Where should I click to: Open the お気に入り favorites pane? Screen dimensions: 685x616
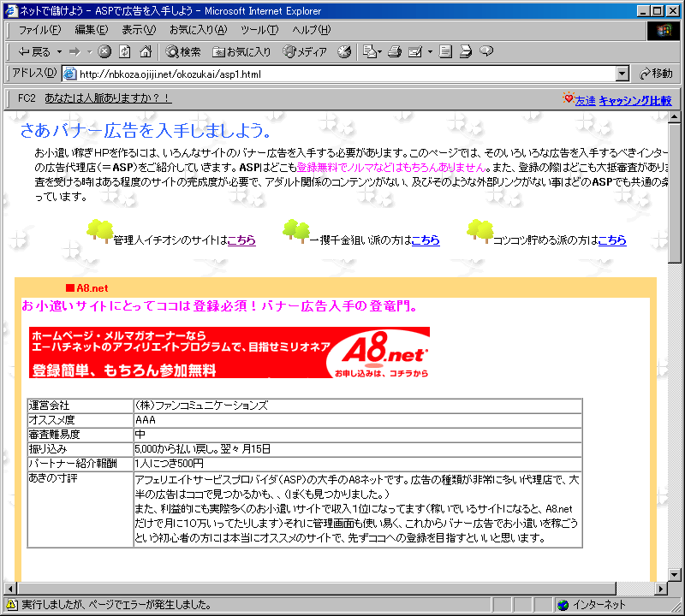(x=241, y=52)
